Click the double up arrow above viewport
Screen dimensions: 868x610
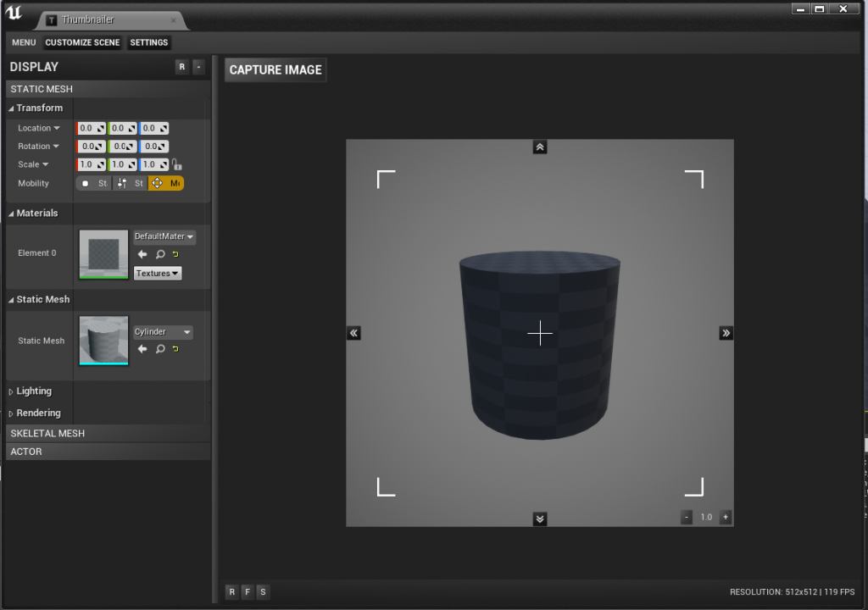click(540, 147)
